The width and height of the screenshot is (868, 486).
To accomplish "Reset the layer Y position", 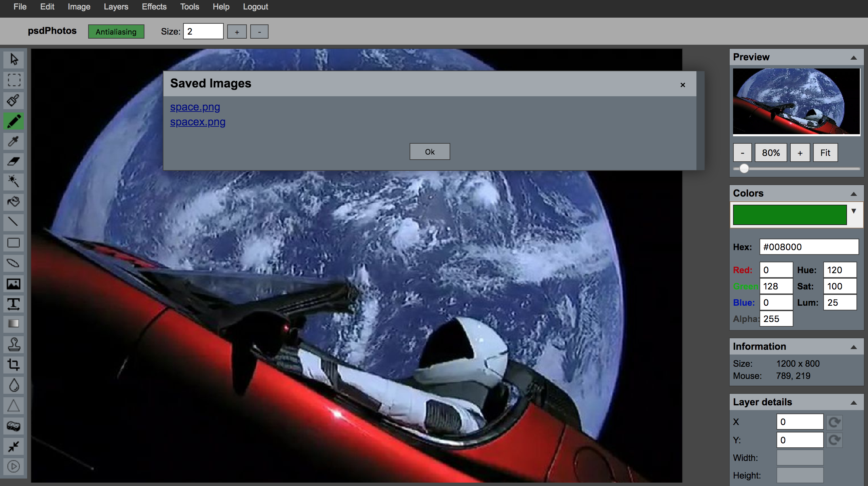I will tap(834, 440).
